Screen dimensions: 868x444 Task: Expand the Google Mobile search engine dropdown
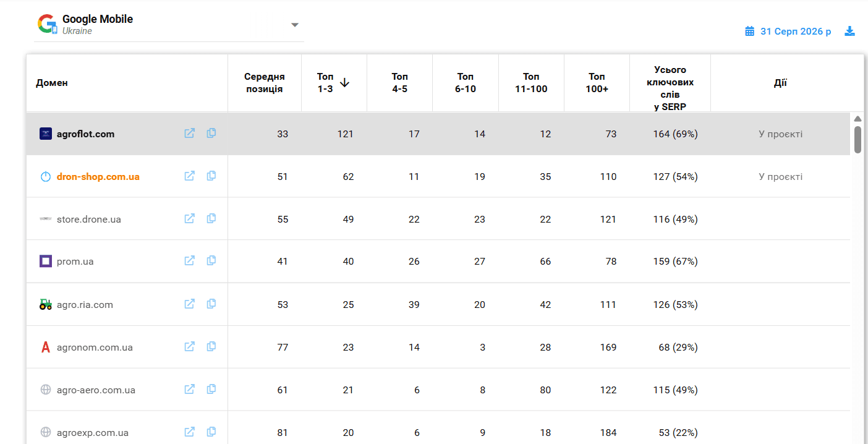click(295, 25)
